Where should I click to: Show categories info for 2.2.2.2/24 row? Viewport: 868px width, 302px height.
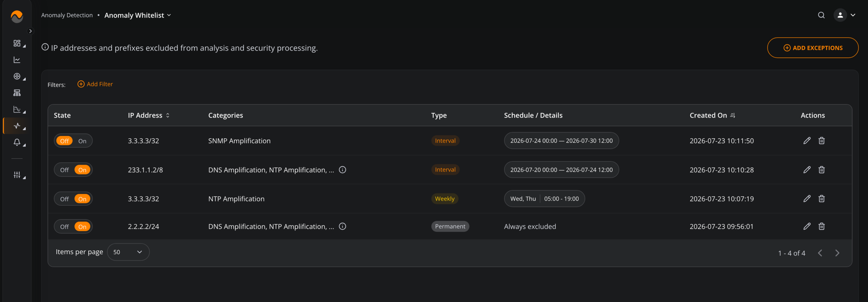(x=342, y=226)
